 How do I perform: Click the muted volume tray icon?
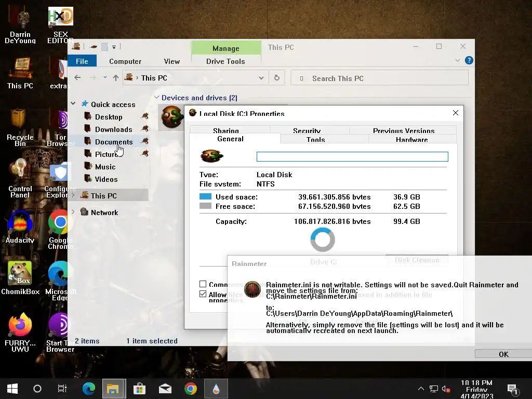(446, 389)
